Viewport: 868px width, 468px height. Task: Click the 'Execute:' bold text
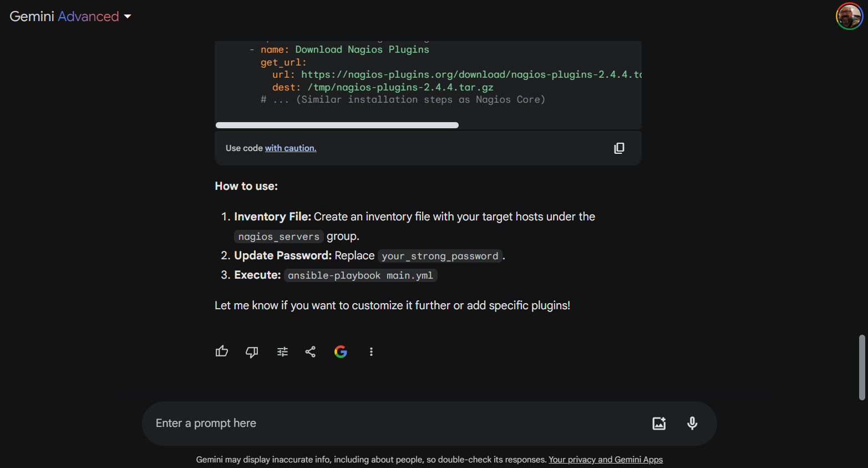[x=257, y=275]
